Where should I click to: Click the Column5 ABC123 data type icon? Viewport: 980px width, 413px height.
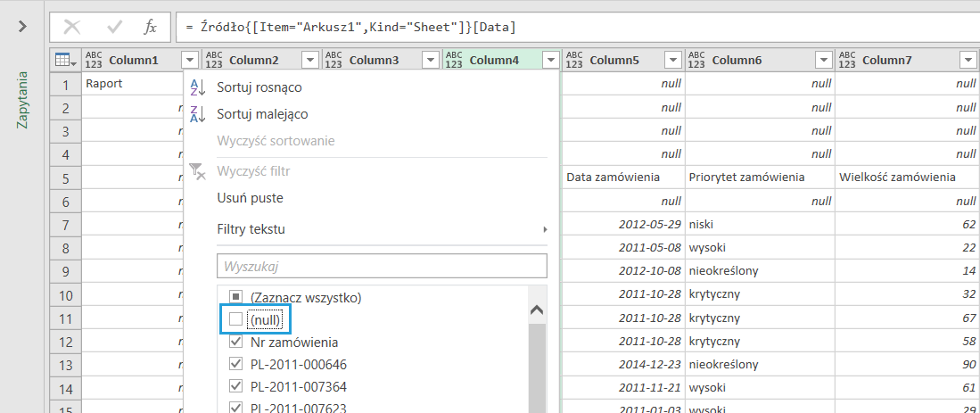coord(574,60)
